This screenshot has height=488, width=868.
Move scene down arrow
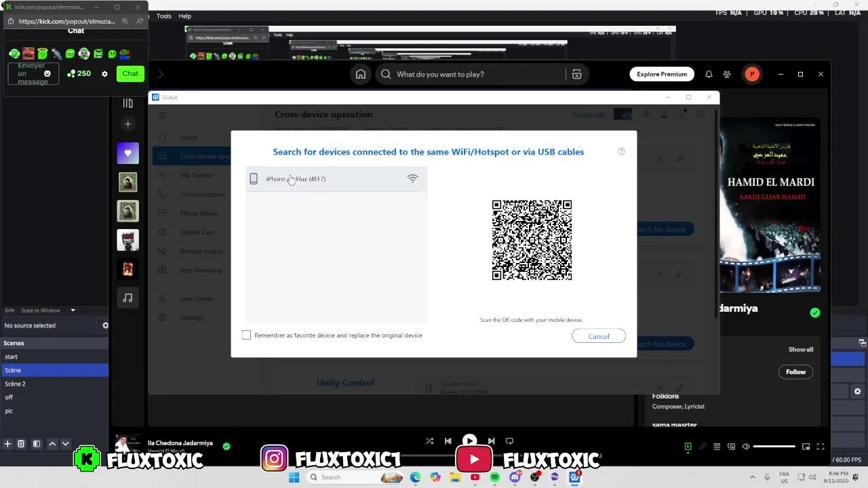(65, 444)
